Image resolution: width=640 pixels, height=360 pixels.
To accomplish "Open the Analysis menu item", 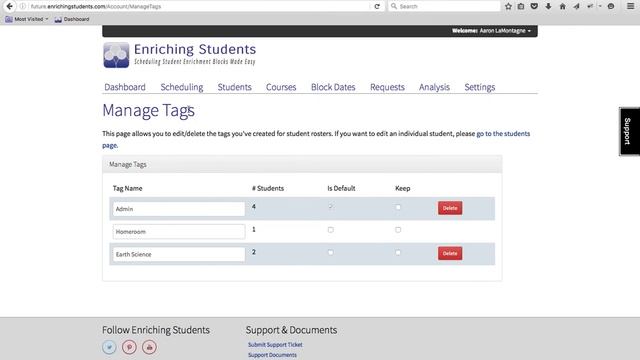I will point(434,87).
